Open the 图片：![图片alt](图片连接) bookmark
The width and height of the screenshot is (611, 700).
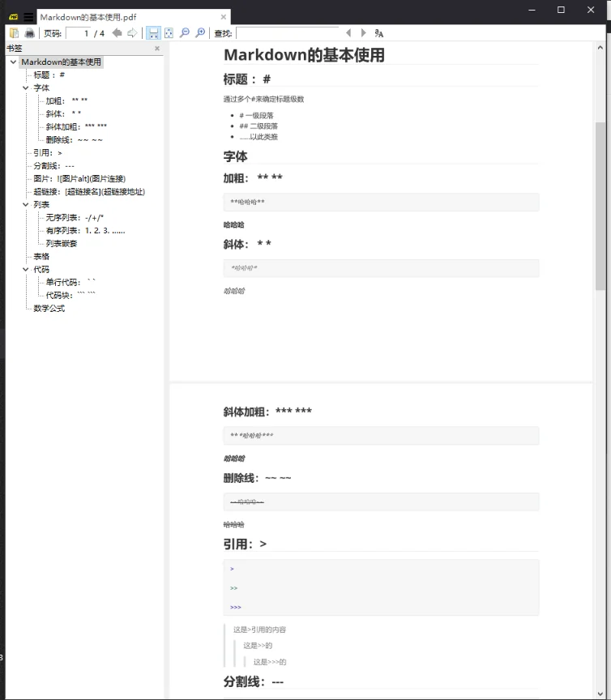(x=79, y=178)
